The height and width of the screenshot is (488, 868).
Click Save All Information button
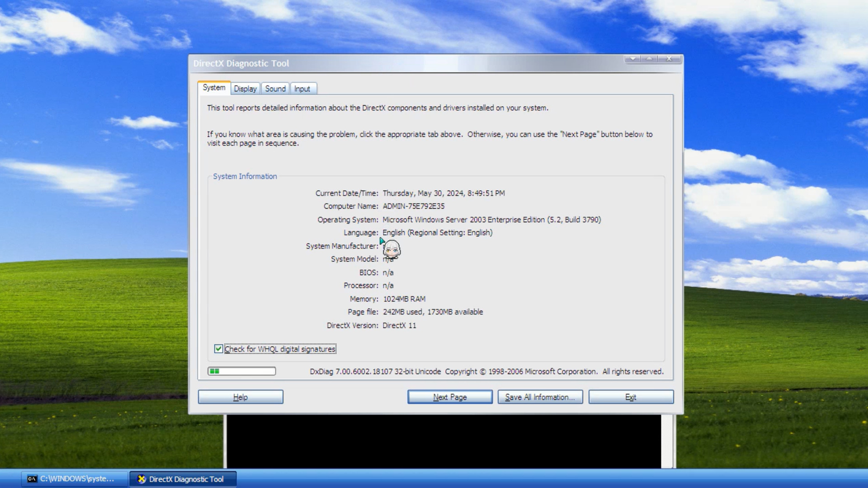coord(540,397)
